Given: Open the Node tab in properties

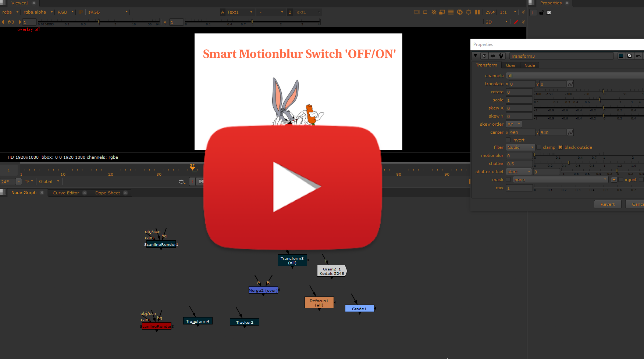Looking at the screenshot, I should pos(530,65).
